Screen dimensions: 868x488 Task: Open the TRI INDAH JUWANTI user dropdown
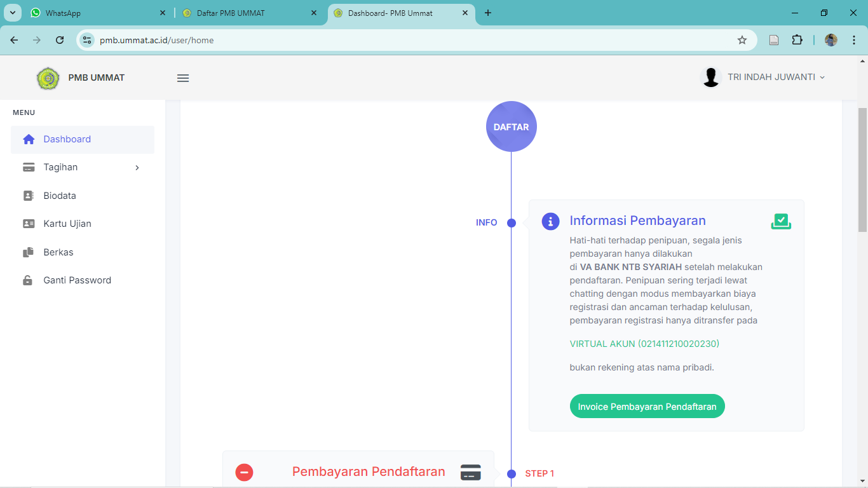click(x=763, y=78)
